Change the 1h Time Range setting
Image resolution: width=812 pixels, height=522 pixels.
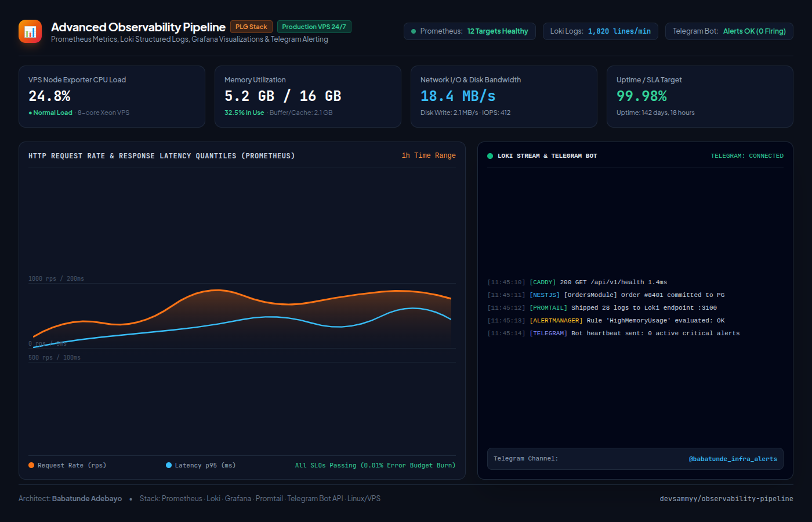coord(429,155)
